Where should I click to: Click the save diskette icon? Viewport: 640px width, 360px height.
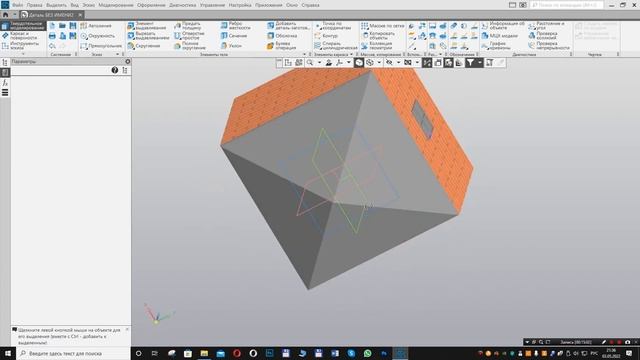click(x=73, y=26)
